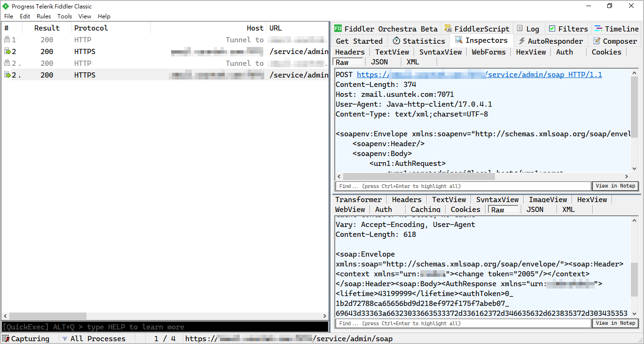This screenshot has height=344, width=644.
Task: Open the Tools menu
Action: click(64, 16)
